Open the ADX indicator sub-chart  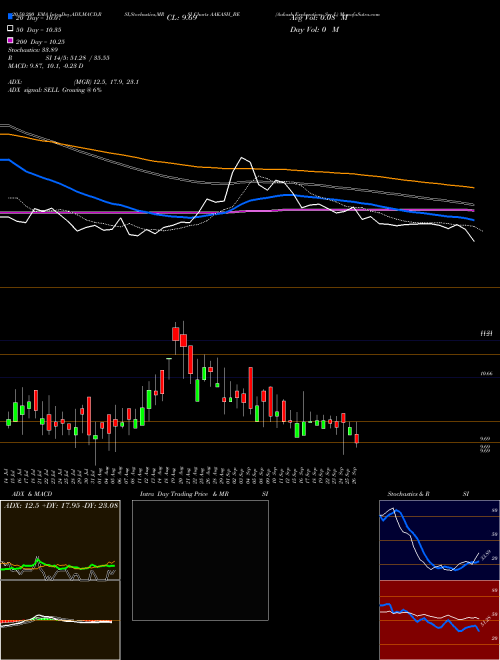coord(60,540)
